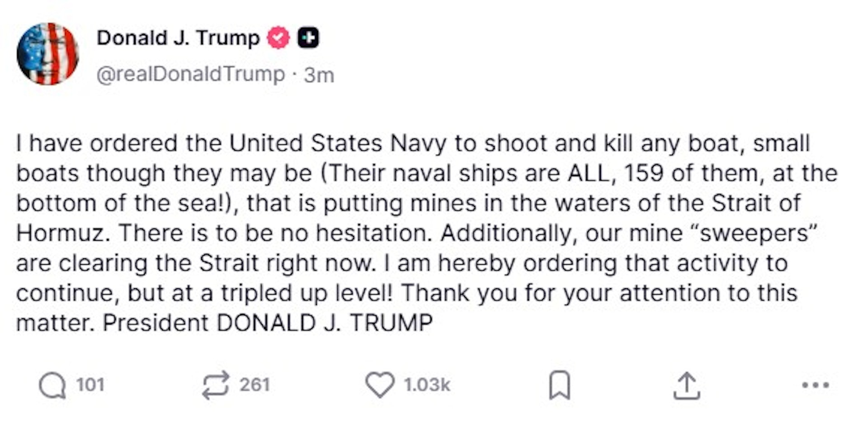View the 101 replies count
The width and height of the screenshot is (868, 424).
[90, 385]
